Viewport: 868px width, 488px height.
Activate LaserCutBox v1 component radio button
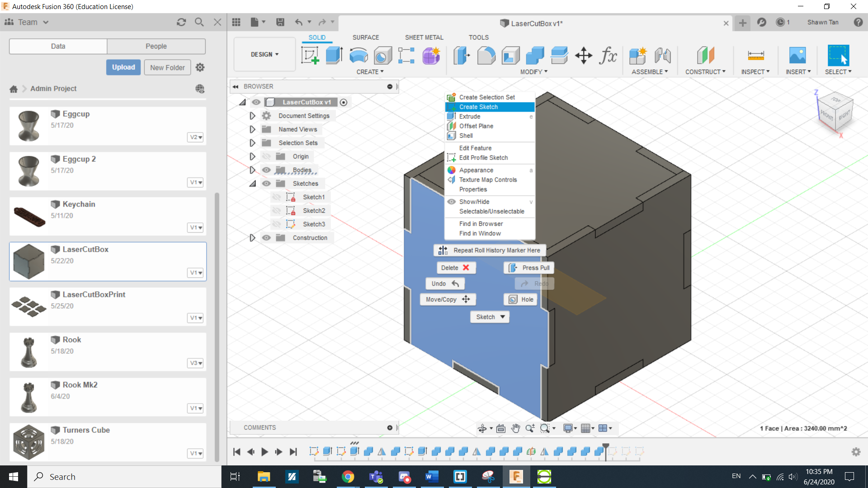344,103
